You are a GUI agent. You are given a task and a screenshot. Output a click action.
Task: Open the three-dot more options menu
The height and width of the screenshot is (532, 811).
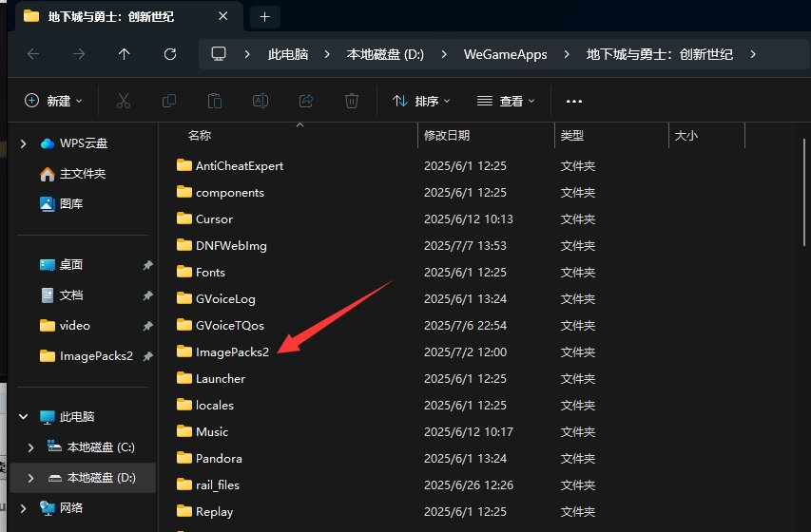coord(574,102)
